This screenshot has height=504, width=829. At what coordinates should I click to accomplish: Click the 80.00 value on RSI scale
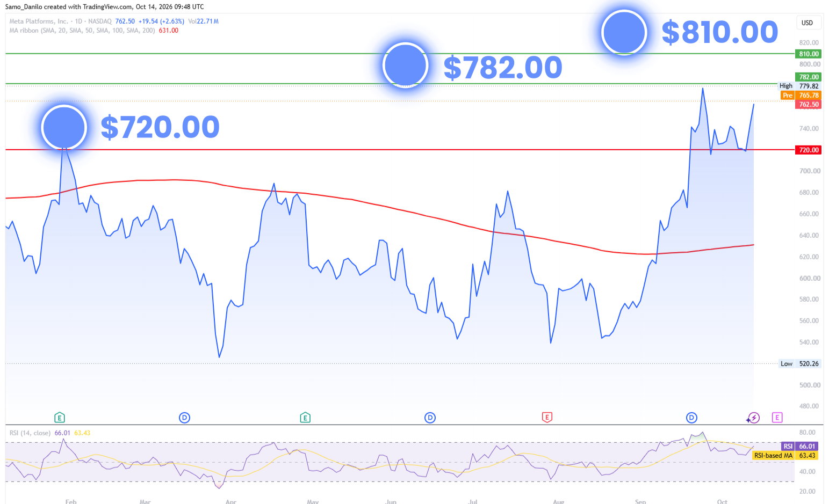(x=808, y=432)
